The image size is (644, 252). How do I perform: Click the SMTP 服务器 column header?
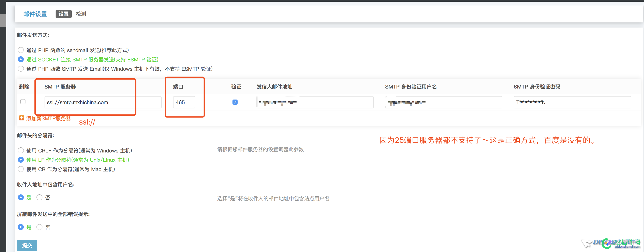[60, 87]
